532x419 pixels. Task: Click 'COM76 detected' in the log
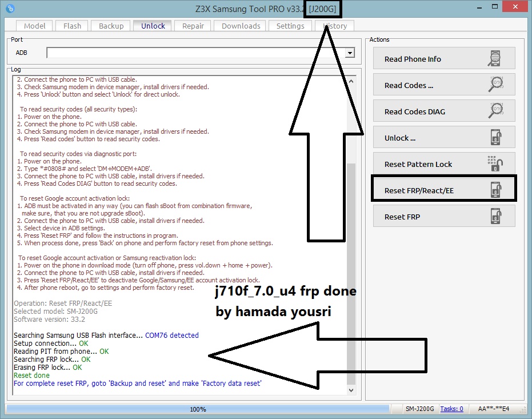click(x=172, y=335)
